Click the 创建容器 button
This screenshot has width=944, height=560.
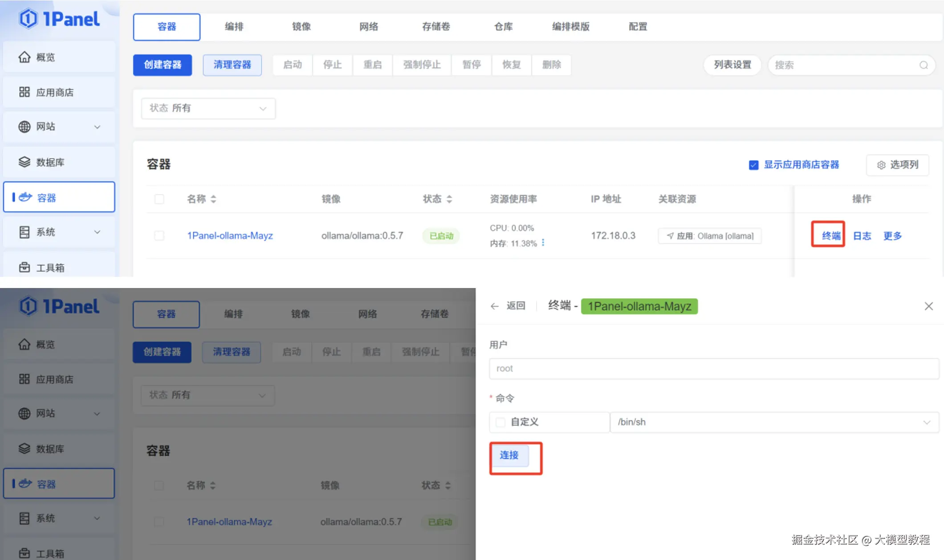(163, 65)
